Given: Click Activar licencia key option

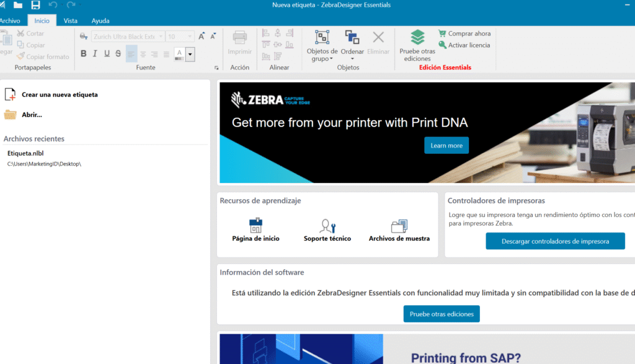Looking at the screenshot, I should pos(464,45).
